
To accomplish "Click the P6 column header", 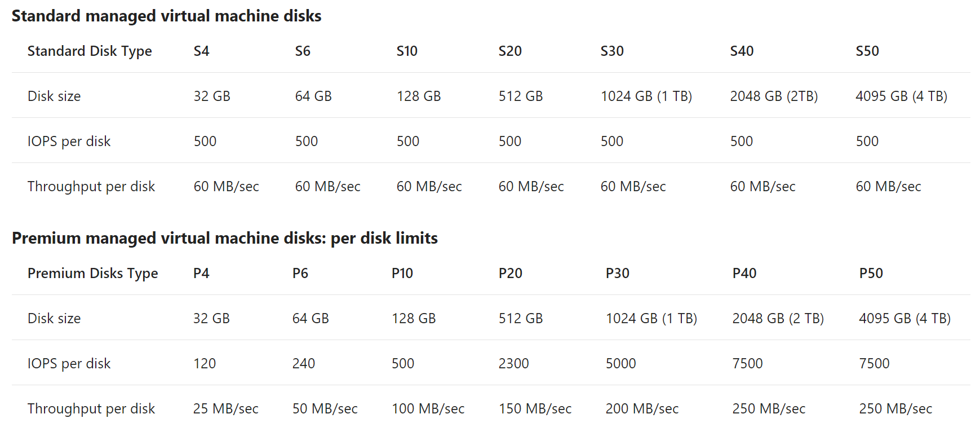I will [x=300, y=273].
